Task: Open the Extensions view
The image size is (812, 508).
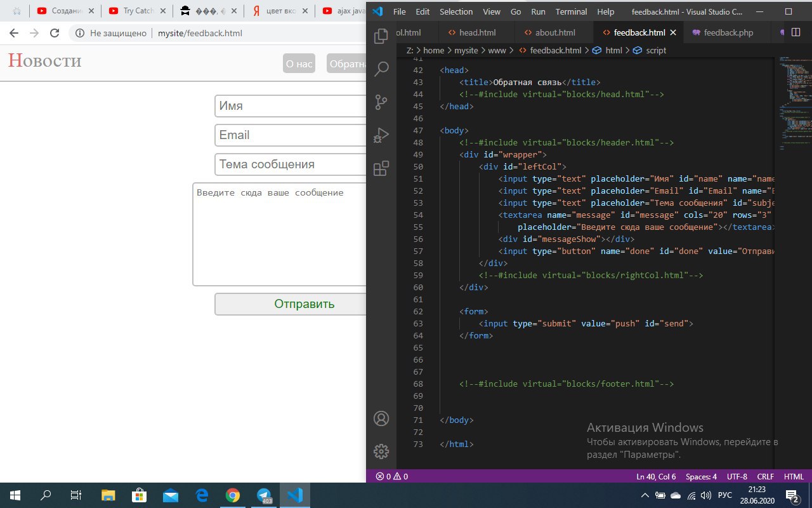Action: [x=381, y=168]
